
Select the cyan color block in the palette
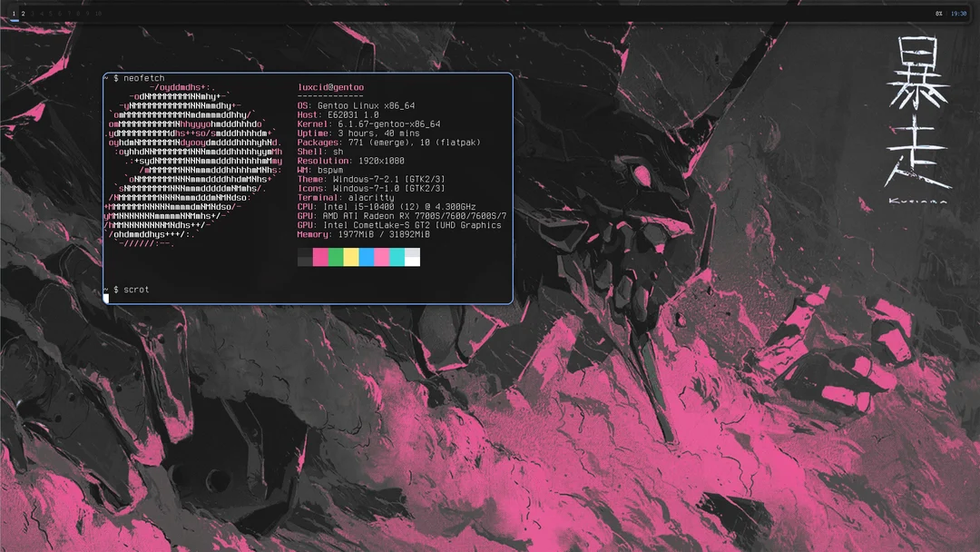click(397, 257)
